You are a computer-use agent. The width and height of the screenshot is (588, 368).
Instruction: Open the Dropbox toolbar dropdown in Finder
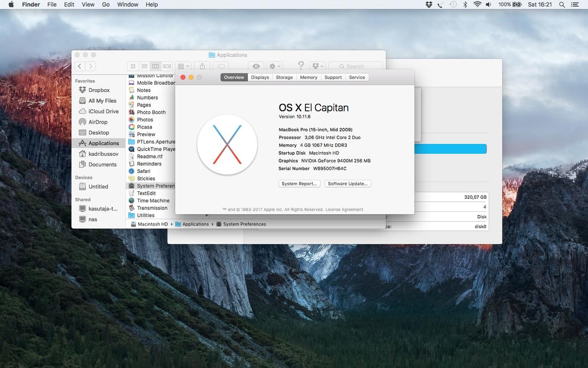(318, 66)
